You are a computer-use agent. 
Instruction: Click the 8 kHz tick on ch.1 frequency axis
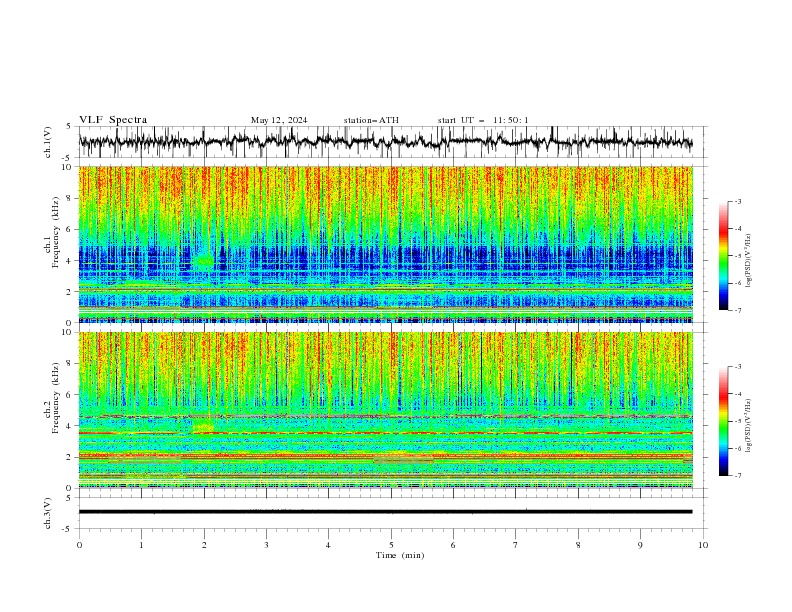click(70, 198)
